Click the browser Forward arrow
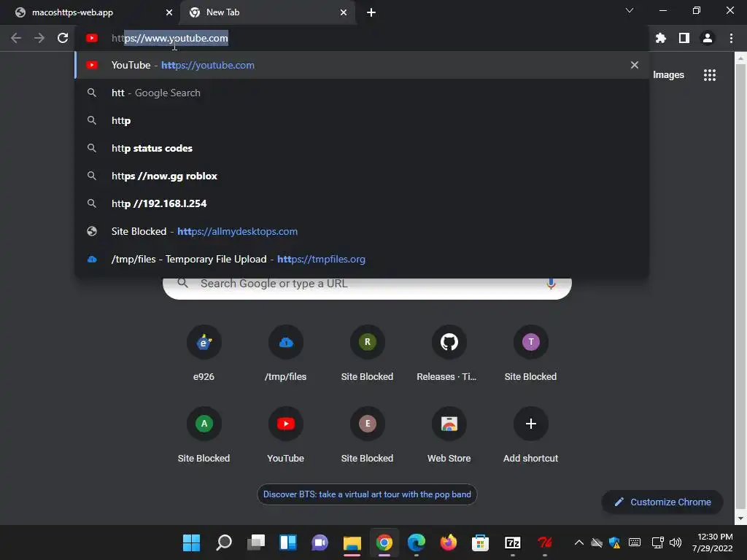Viewport: 747px width, 560px height. 39,38
